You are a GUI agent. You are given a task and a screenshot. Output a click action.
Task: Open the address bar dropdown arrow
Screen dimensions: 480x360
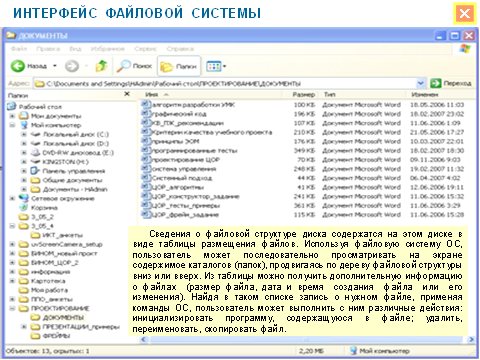pyautogui.click(x=421, y=83)
